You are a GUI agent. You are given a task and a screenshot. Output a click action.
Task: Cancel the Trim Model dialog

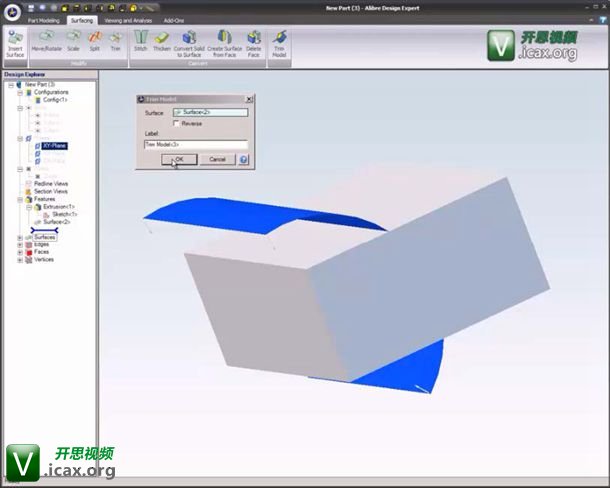tap(217, 159)
